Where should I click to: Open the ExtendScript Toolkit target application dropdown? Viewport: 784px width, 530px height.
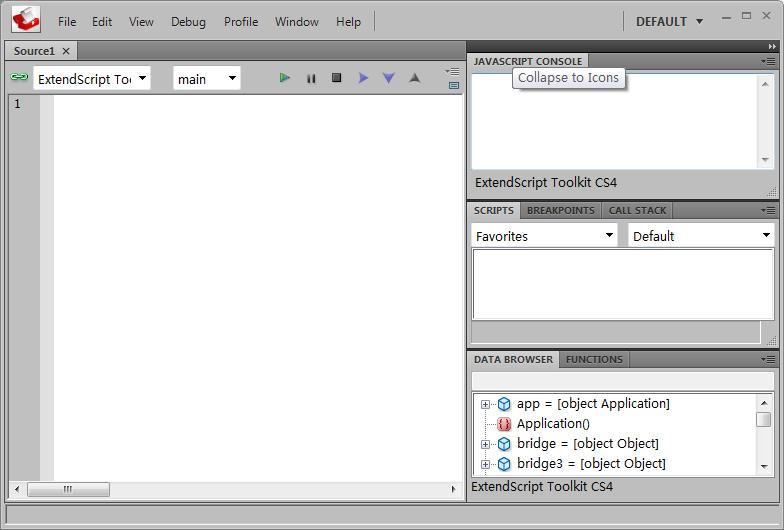(x=92, y=78)
